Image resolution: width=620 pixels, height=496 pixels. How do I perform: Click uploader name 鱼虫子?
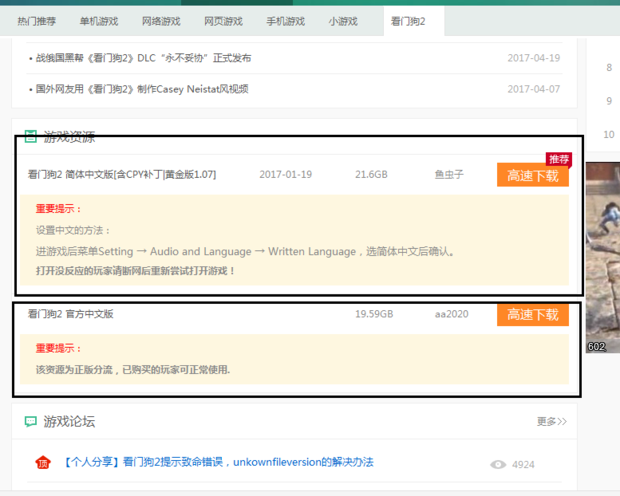(449, 174)
